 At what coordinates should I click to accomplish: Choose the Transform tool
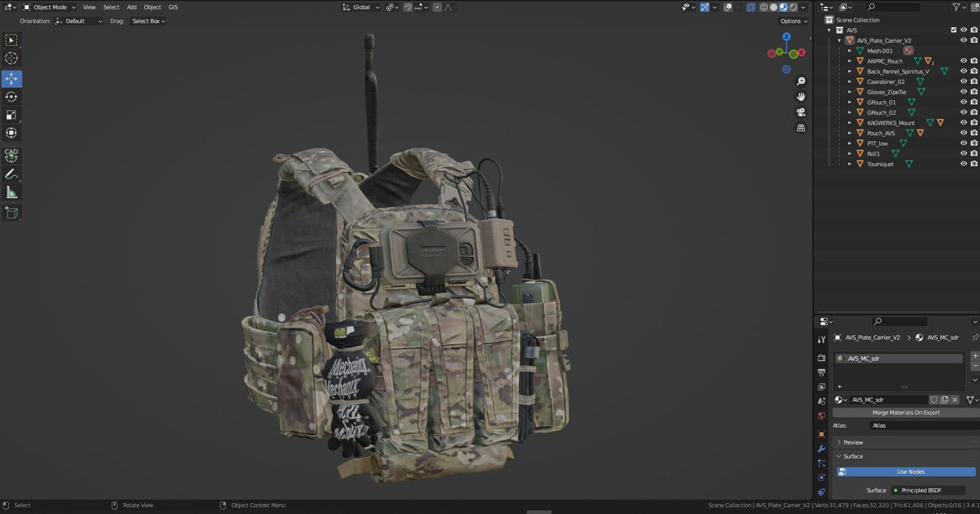tap(11, 132)
